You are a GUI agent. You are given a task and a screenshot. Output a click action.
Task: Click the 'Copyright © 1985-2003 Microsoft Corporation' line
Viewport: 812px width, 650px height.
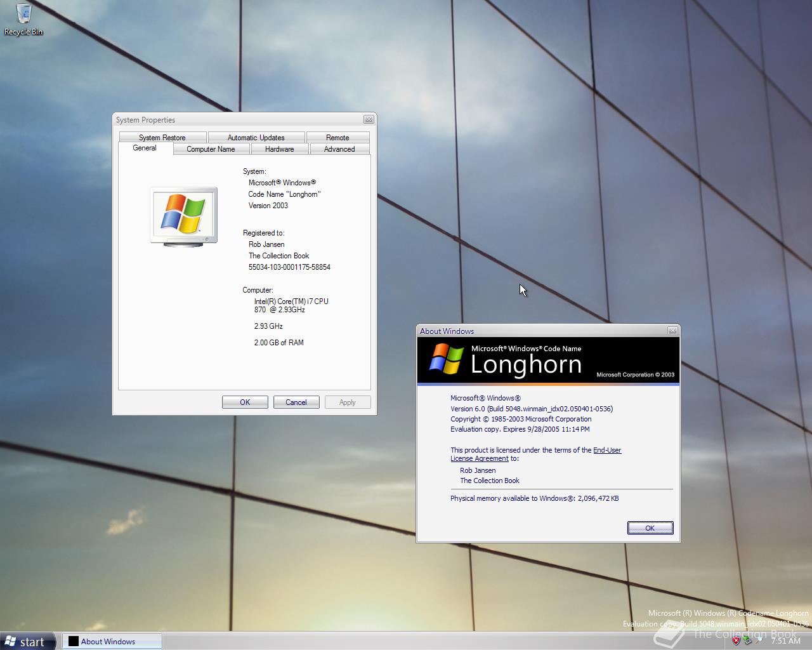(x=521, y=419)
